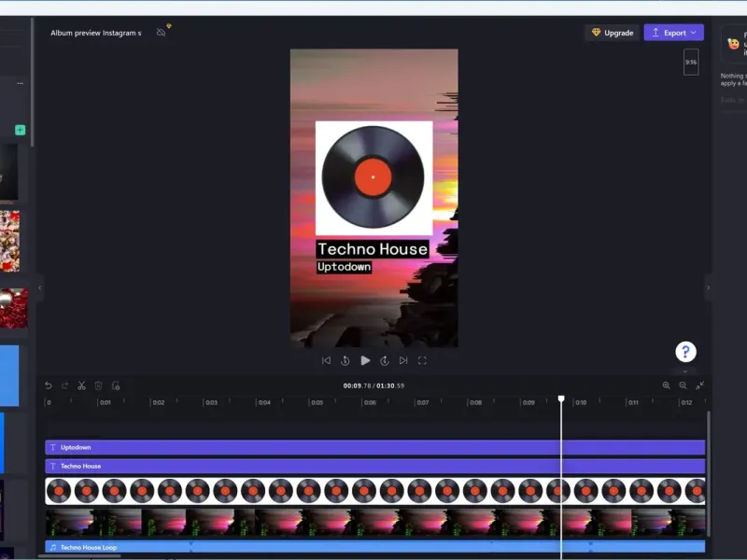
Task: Open the help question mark bubble
Action: (x=686, y=352)
